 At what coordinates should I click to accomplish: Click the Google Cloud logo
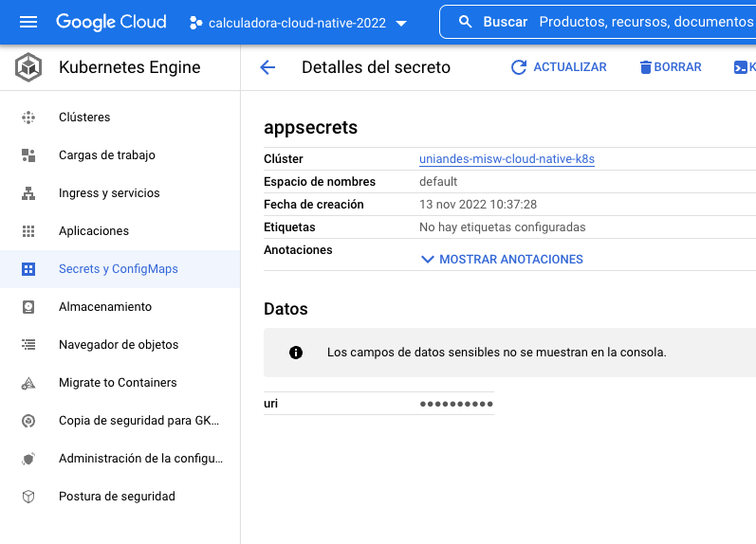pyautogui.click(x=111, y=22)
